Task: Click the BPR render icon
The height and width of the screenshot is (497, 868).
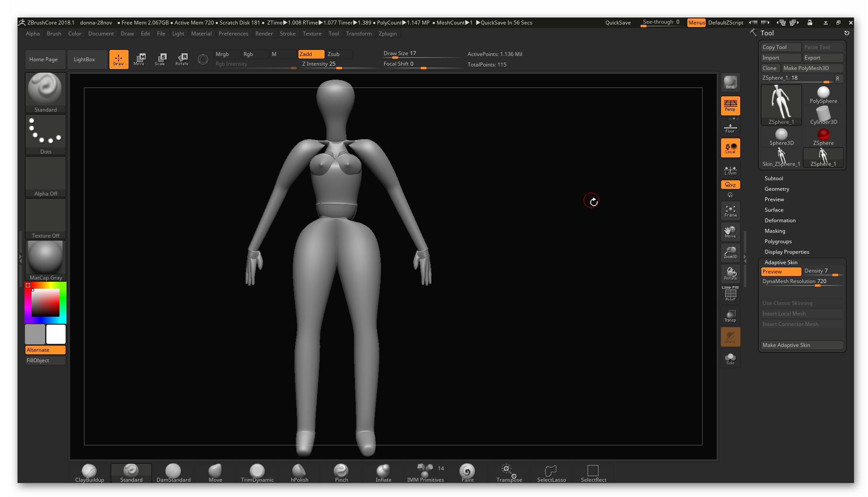Action: click(730, 82)
